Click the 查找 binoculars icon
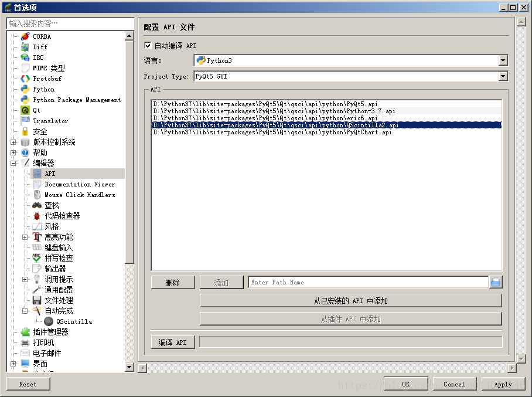Screen dimensions: 532x397 click(37, 205)
